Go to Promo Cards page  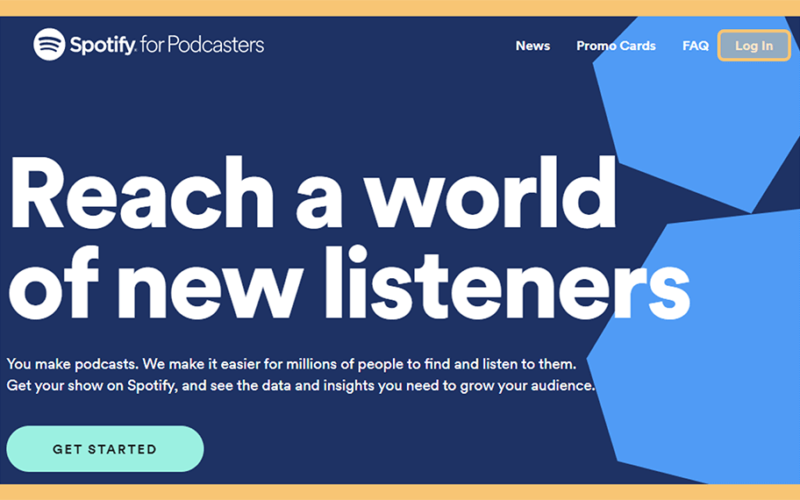point(616,46)
